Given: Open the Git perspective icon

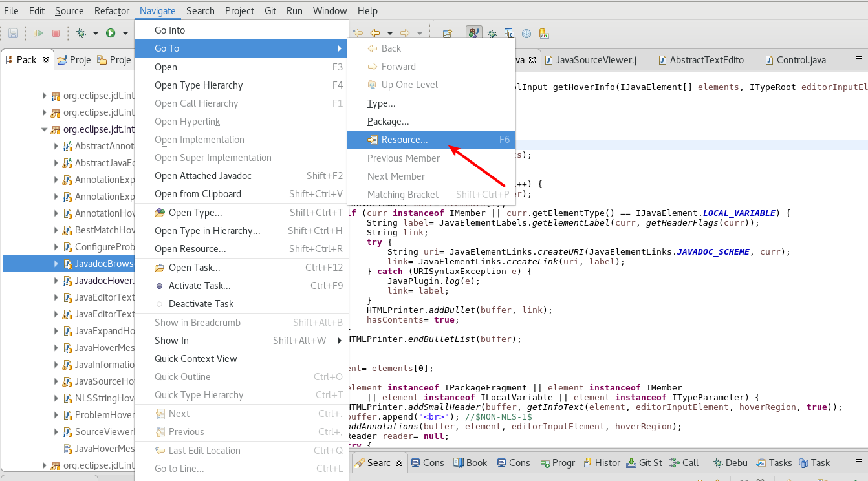Looking at the screenshot, I should tap(543, 34).
